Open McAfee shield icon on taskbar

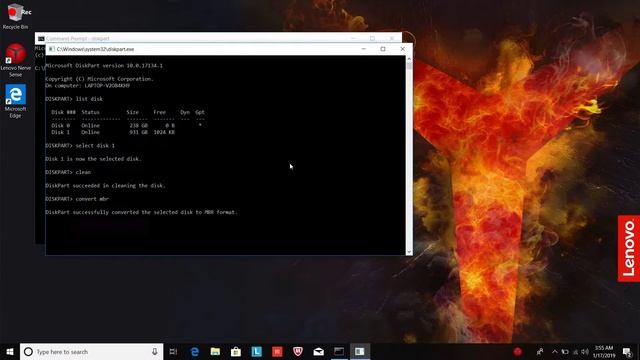[298, 351]
